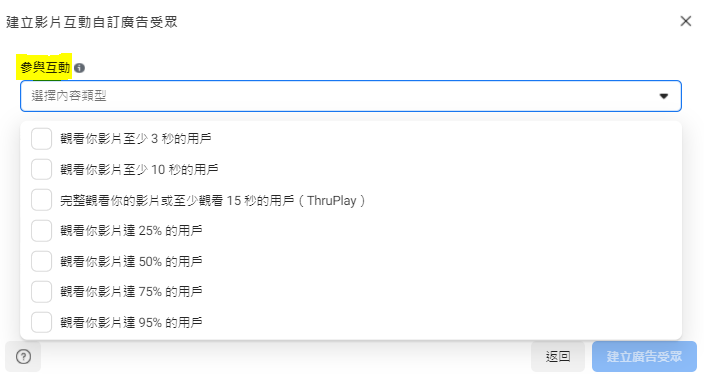Tick the ThruPlay 15 秒 checkbox
This screenshot has width=704, height=374.
tap(41, 200)
